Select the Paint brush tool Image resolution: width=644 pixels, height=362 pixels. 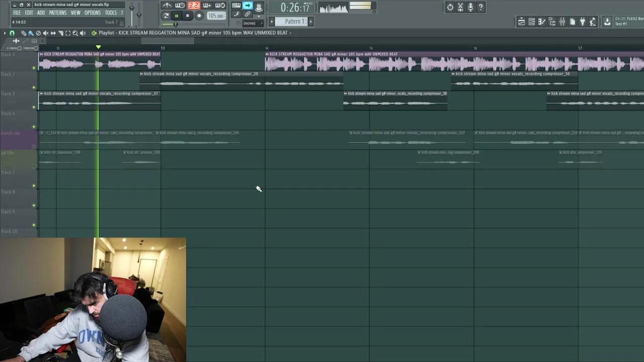pos(31,33)
